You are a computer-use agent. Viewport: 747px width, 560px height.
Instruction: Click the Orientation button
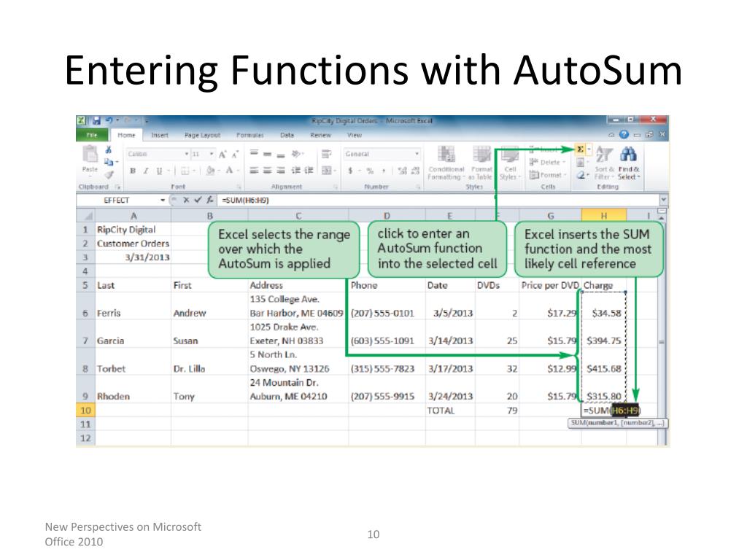point(298,154)
